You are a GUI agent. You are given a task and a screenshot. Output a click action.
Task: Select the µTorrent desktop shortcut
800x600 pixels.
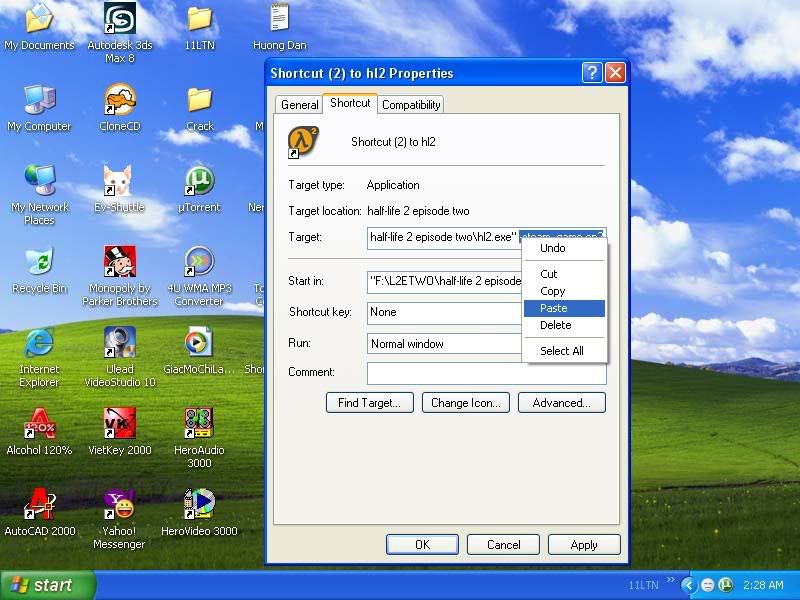tap(199, 189)
